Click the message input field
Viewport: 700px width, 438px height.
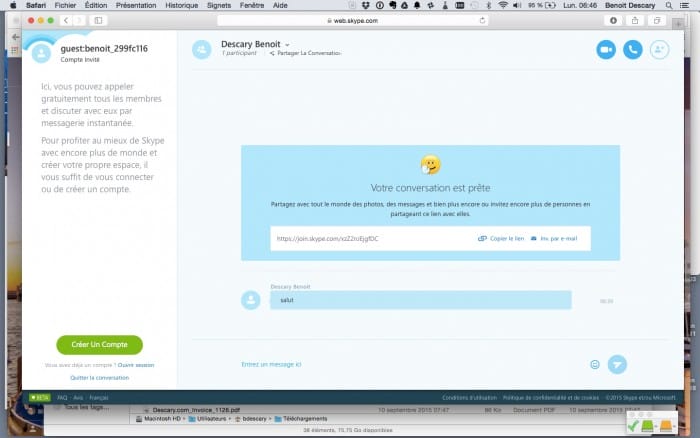(411, 364)
